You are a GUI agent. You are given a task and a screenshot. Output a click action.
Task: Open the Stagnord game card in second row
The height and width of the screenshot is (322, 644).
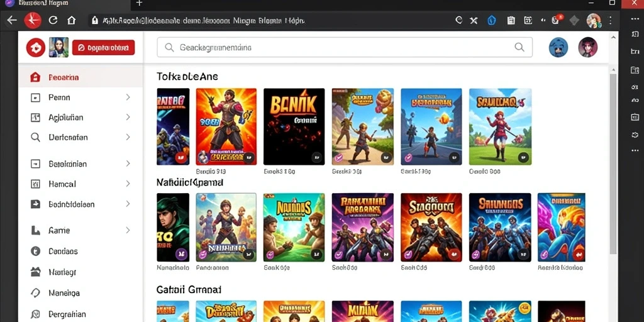point(431,227)
